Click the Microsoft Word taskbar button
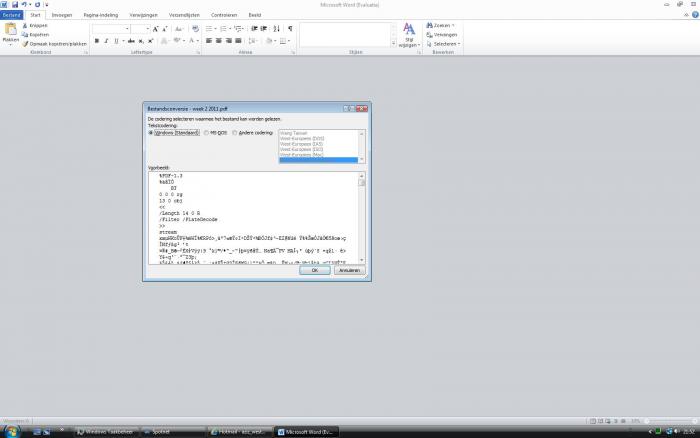 (x=306, y=432)
